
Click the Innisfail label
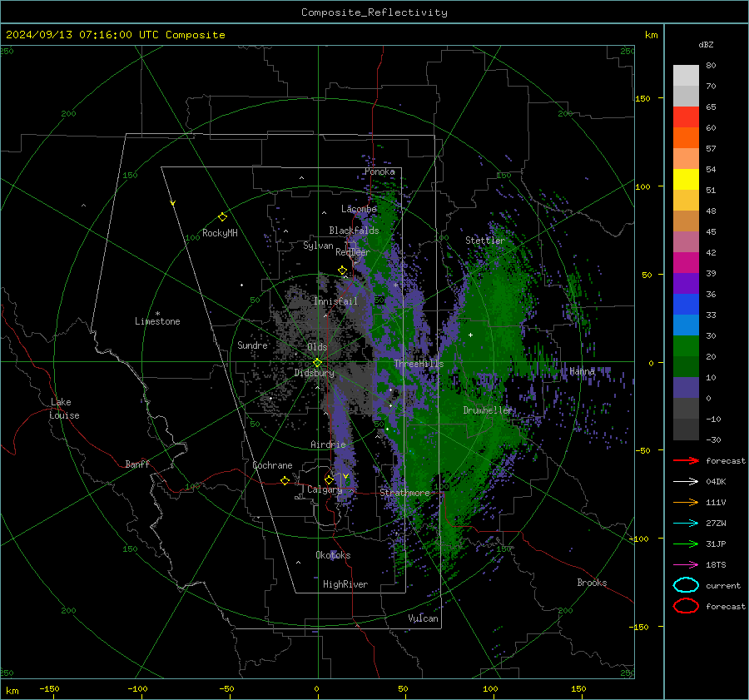pos(335,301)
